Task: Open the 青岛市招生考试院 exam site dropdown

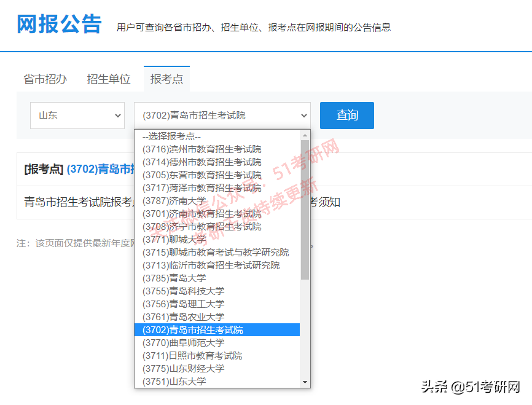Action: (222, 116)
